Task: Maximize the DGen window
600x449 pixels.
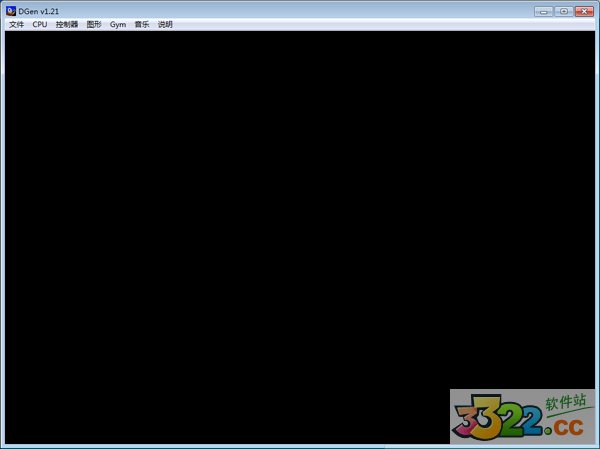Action: click(564, 10)
